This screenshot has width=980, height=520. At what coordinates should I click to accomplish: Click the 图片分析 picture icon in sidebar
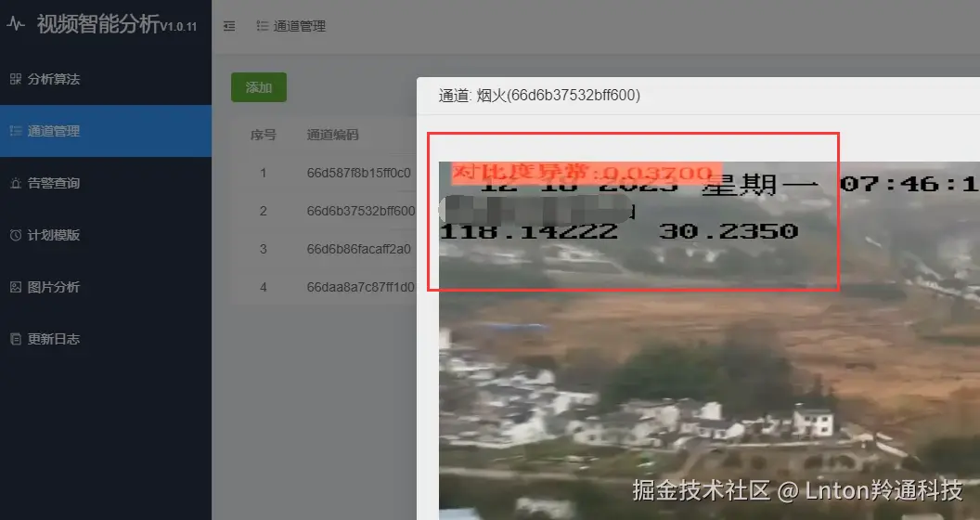16,287
